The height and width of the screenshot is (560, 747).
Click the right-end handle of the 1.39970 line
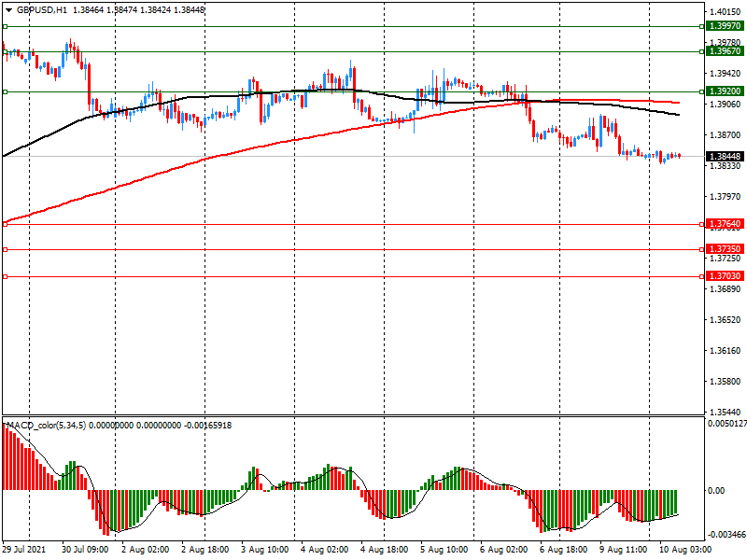(702, 27)
